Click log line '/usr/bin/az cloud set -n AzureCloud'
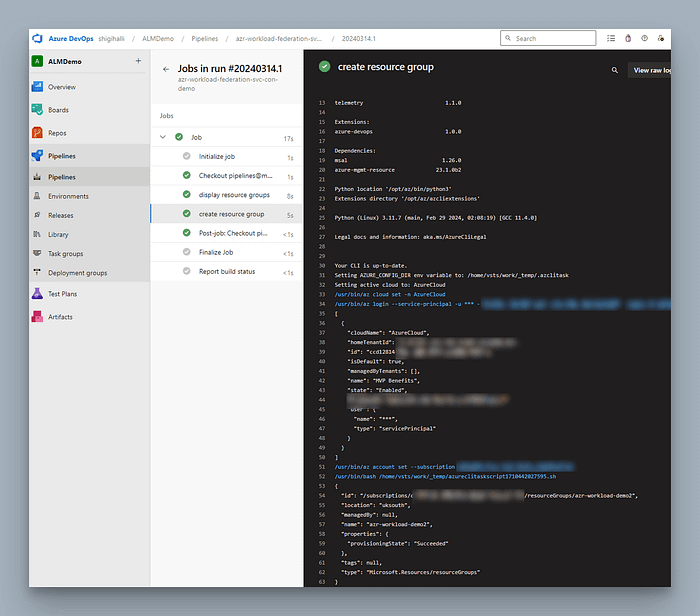 tap(390, 295)
